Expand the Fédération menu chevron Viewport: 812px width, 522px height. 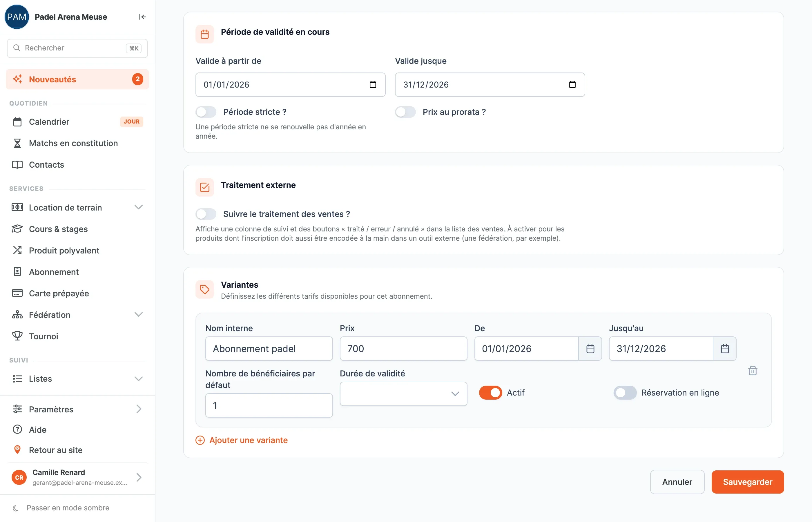(138, 315)
